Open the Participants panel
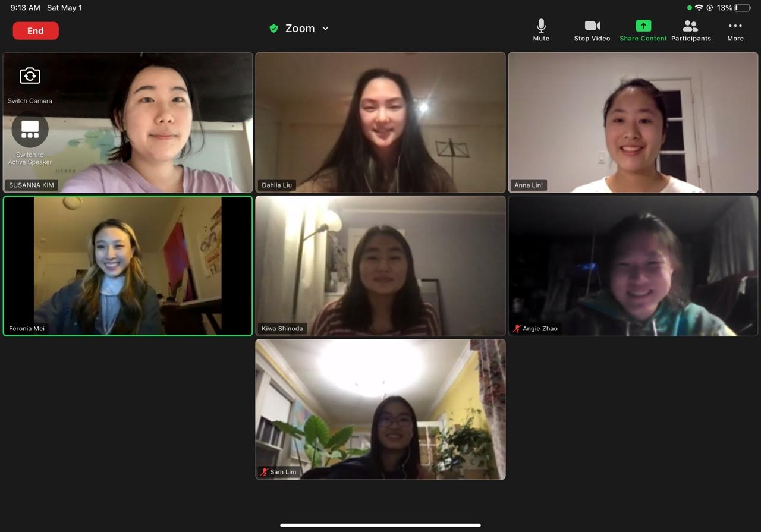This screenshot has height=532, width=761. click(691, 30)
